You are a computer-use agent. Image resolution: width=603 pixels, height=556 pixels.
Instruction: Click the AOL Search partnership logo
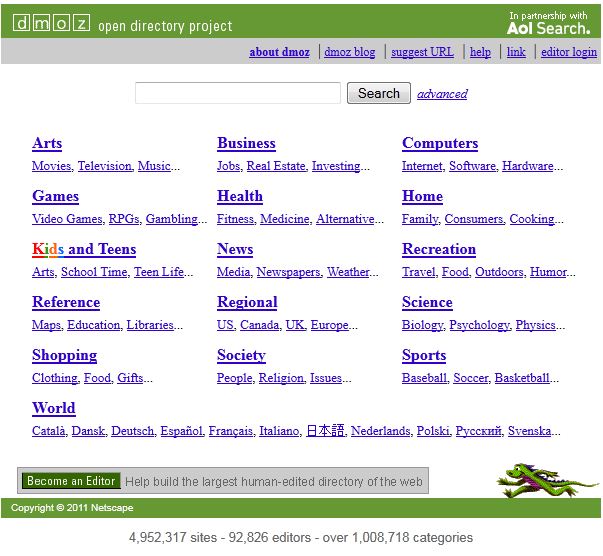[x=548, y=23]
